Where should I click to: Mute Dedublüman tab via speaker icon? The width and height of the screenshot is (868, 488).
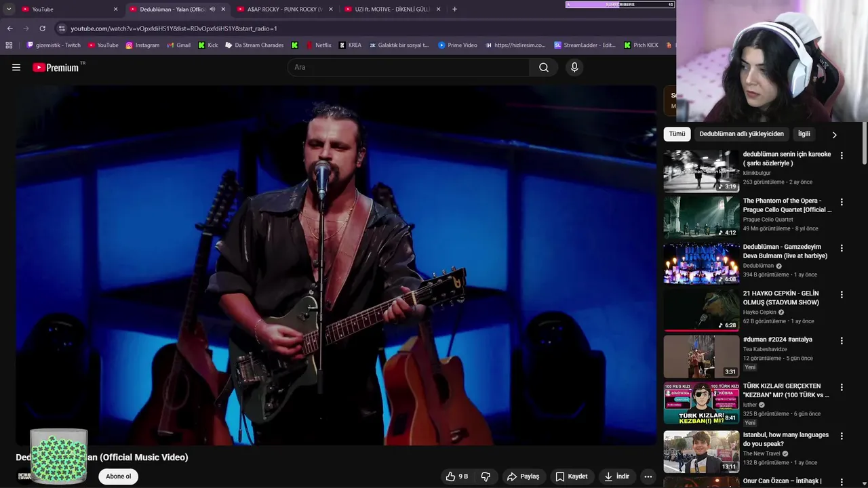click(x=212, y=9)
